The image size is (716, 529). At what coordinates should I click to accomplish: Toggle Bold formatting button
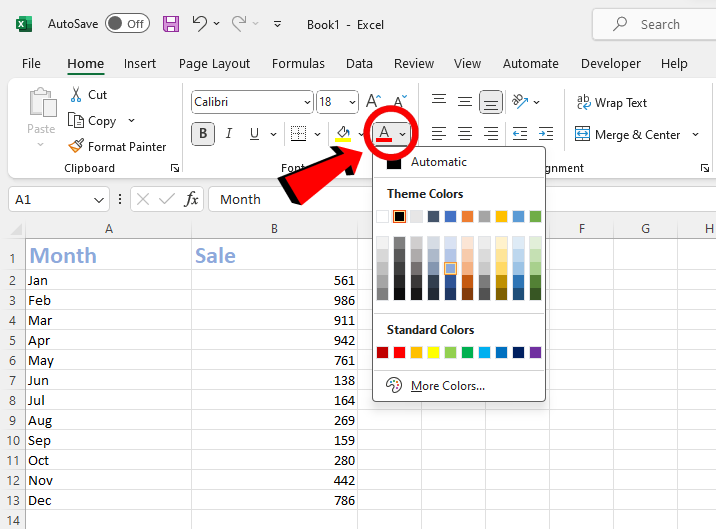[204, 134]
